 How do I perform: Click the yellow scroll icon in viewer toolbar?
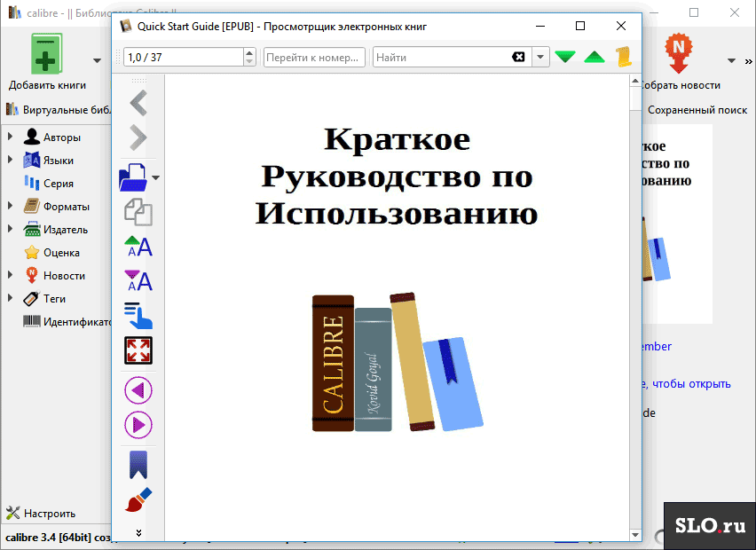pyautogui.click(x=624, y=57)
